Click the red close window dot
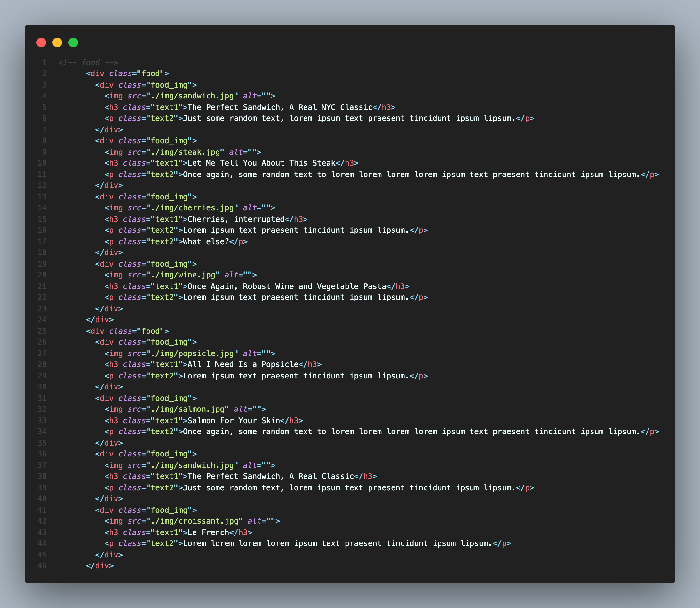 41,43
